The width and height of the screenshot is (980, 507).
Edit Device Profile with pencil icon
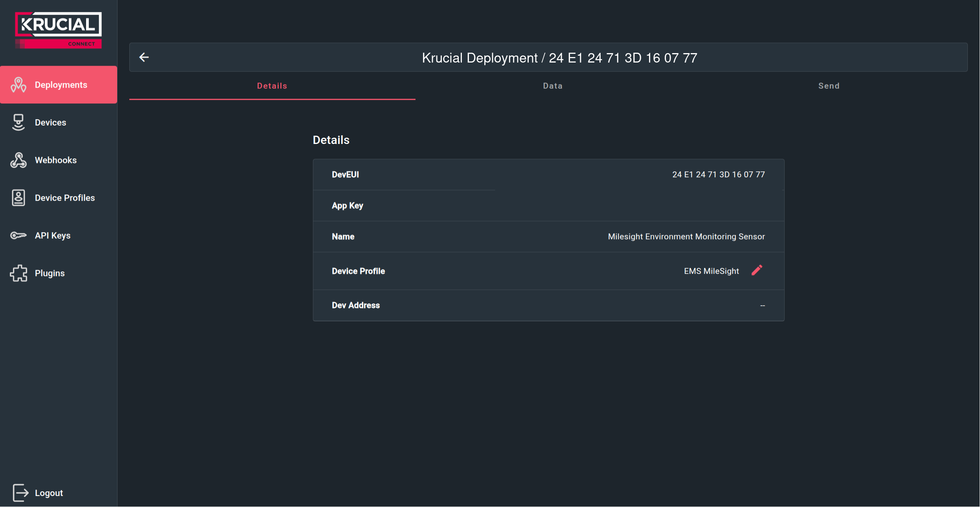click(x=757, y=270)
